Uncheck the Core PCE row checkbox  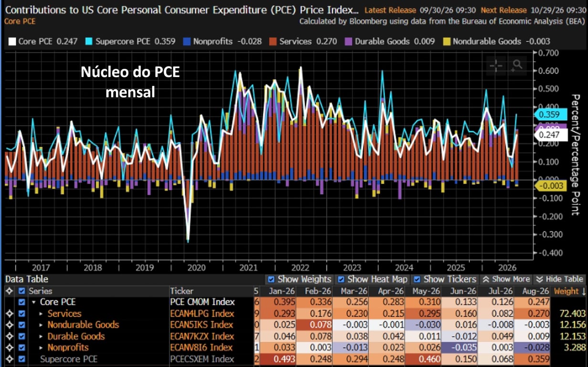(21, 302)
